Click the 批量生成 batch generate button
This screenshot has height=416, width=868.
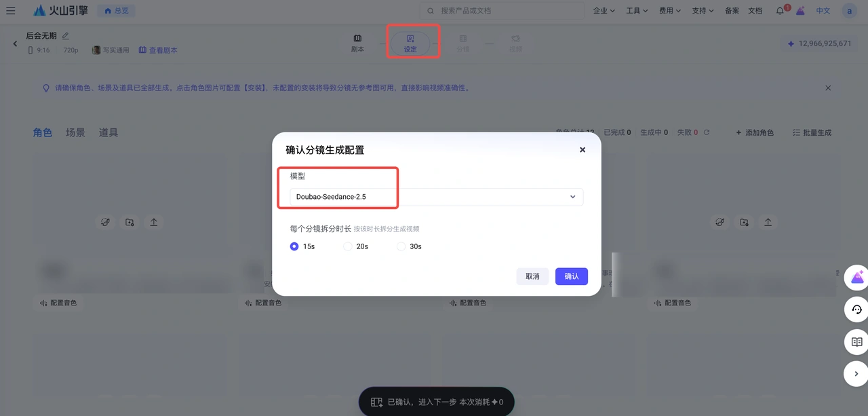[812, 132]
